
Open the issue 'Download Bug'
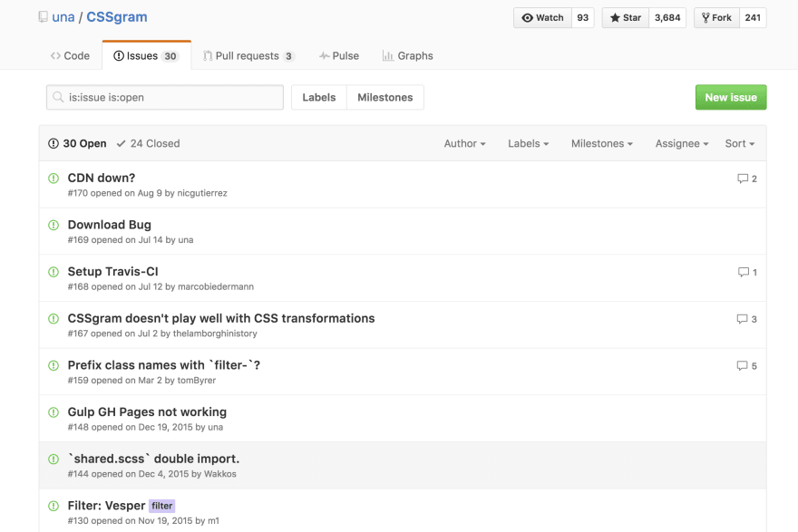pyautogui.click(x=110, y=225)
